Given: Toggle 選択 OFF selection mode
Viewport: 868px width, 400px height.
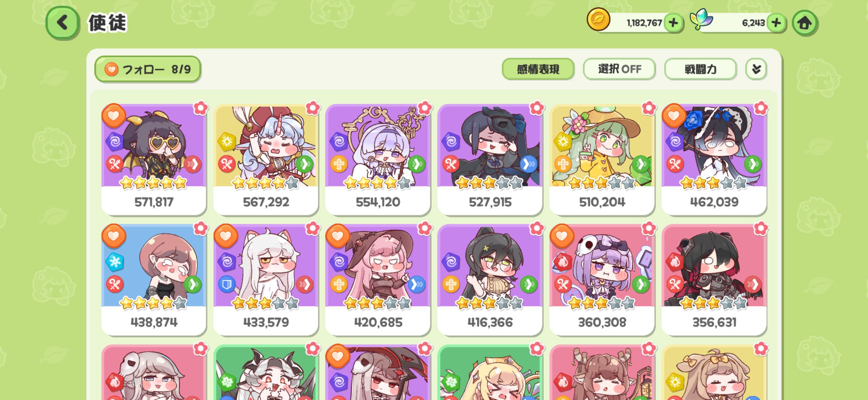Looking at the screenshot, I should 619,69.
